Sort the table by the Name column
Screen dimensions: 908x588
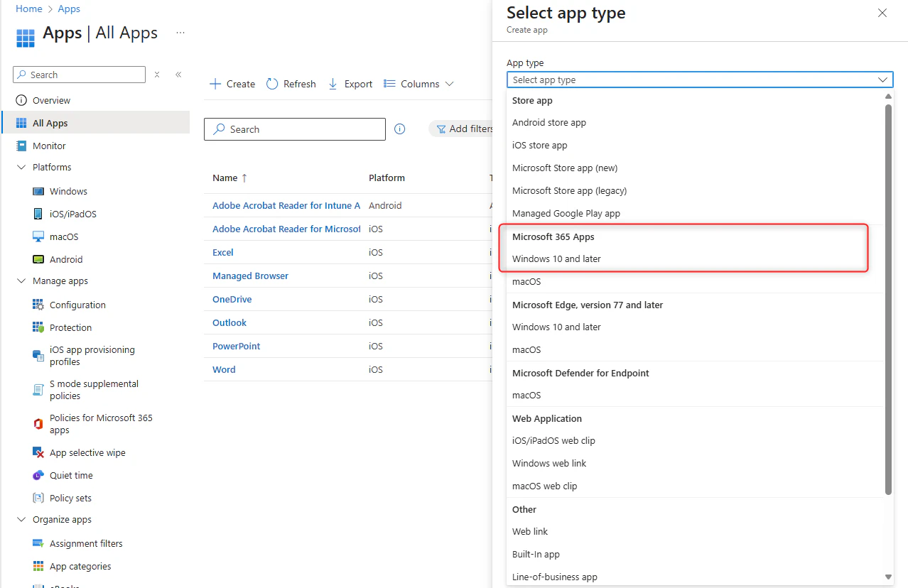(230, 178)
